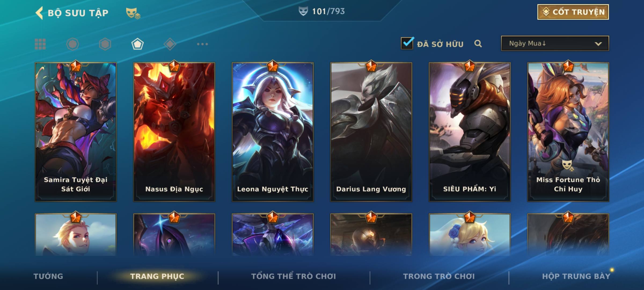Click the Cốt Truyện button

tap(573, 12)
